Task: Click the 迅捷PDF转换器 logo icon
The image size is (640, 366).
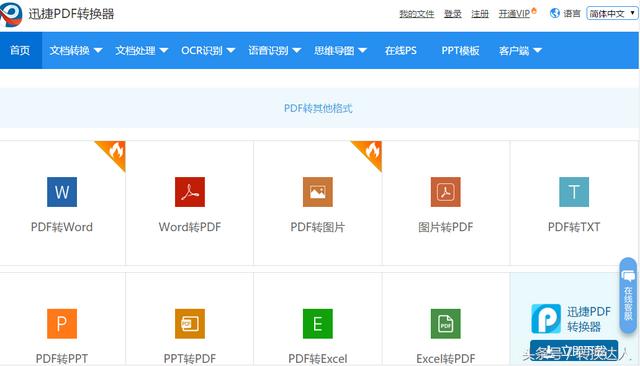Action: click(x=11, y=14)
